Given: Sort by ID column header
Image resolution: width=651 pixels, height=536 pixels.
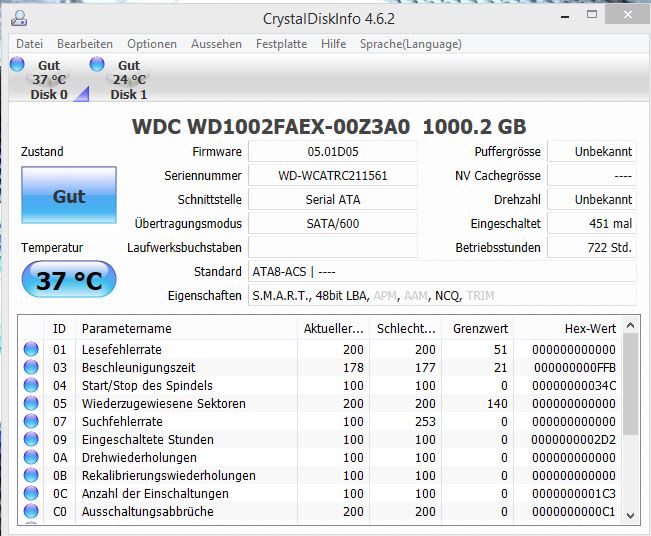Looking at the screenshot, I should (x=59, y=328).
